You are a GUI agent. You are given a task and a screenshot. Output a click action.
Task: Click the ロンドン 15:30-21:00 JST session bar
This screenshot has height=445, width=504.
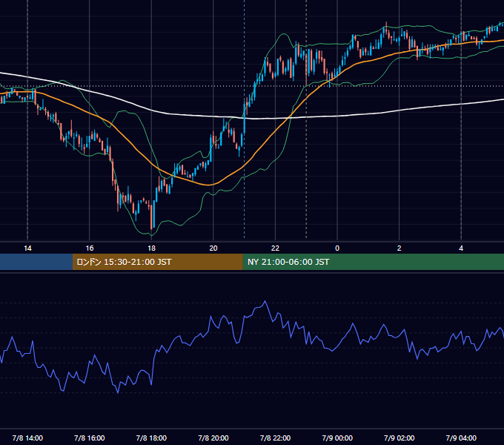pos(157,262)
